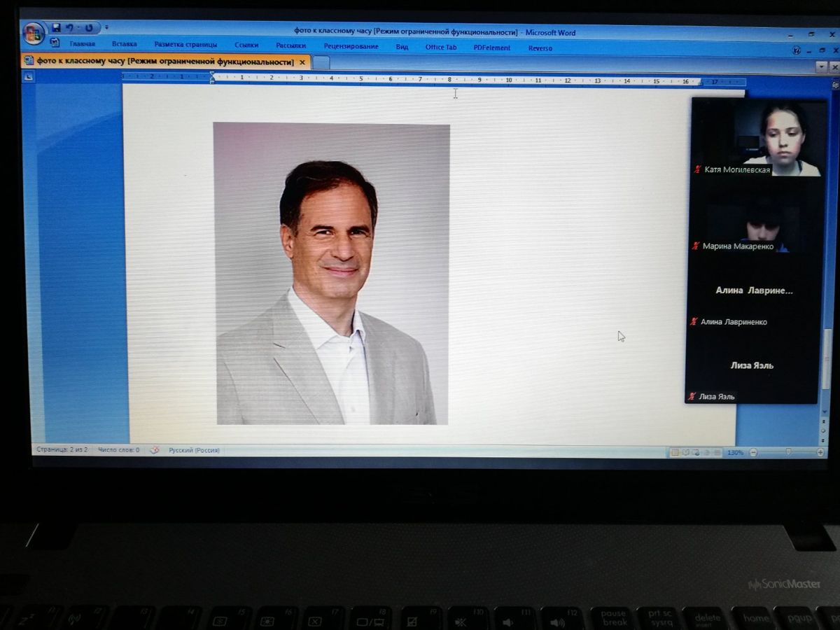The width and height of the screenshot is (840, 630).
Task: Toggle muted mic icon for Лиза Яэль
Action: click(692, 396)
